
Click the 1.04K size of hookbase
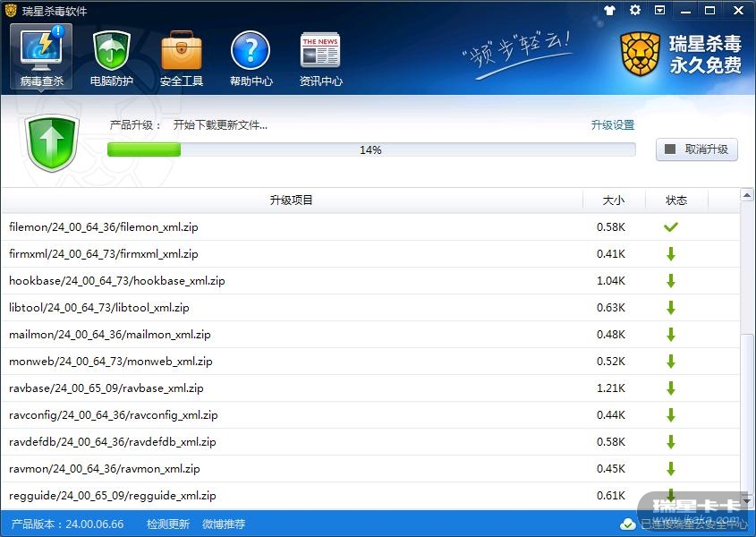[611, 281]
